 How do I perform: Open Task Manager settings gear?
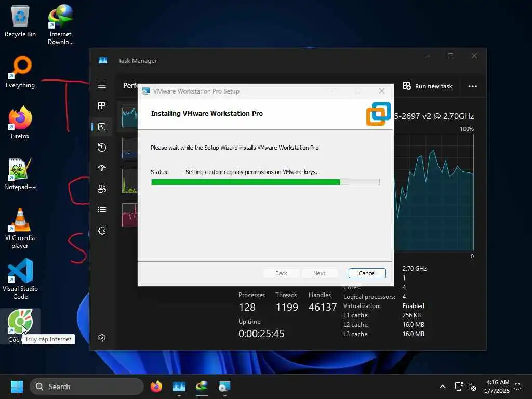[x=102, y=338]
